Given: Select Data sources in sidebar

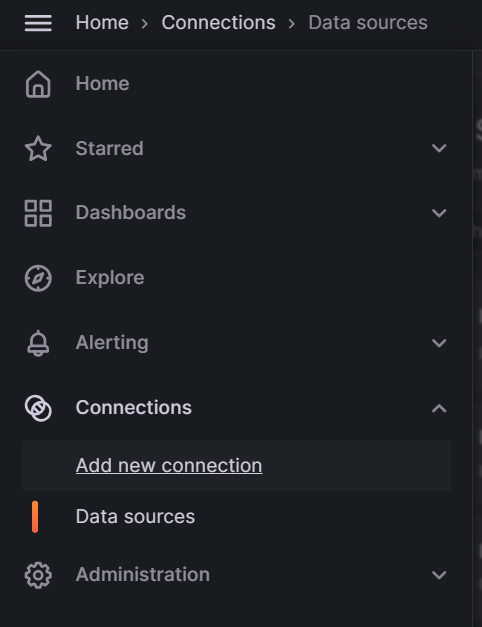Looking at the screenshot, I should coord(135,516).
